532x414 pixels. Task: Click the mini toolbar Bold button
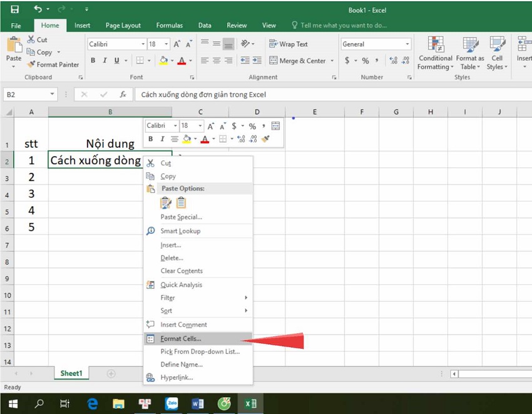click(x=151, y=138)
